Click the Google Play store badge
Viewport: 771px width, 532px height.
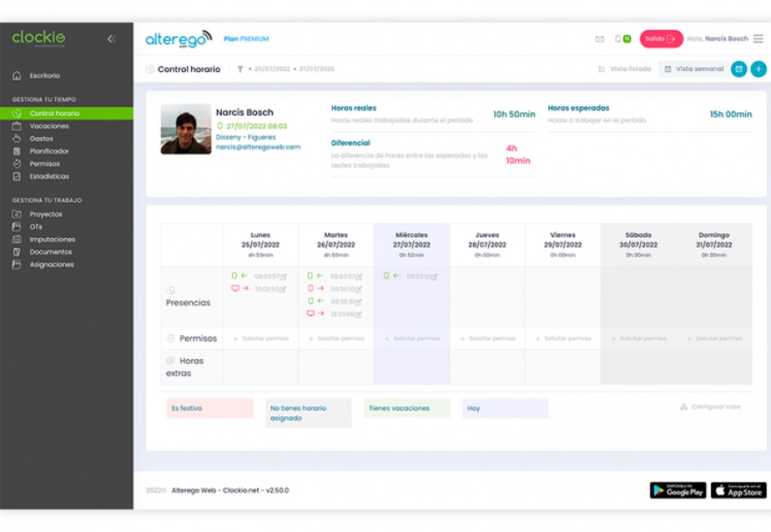pos(678,490)
